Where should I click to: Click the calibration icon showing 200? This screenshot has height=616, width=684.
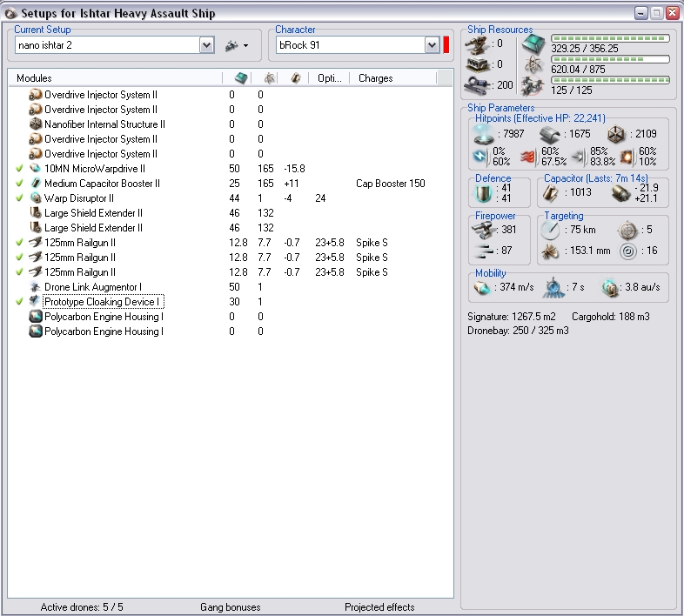(x=477, y=85)
